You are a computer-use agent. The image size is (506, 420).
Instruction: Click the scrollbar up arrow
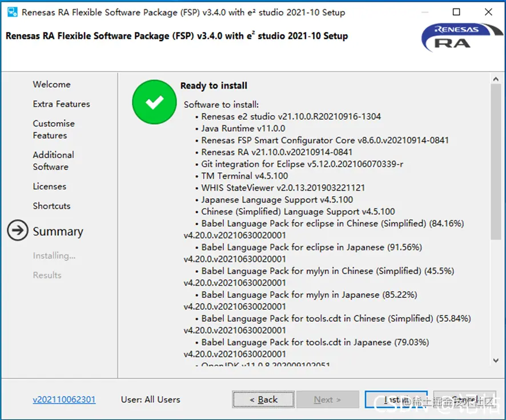496,79
